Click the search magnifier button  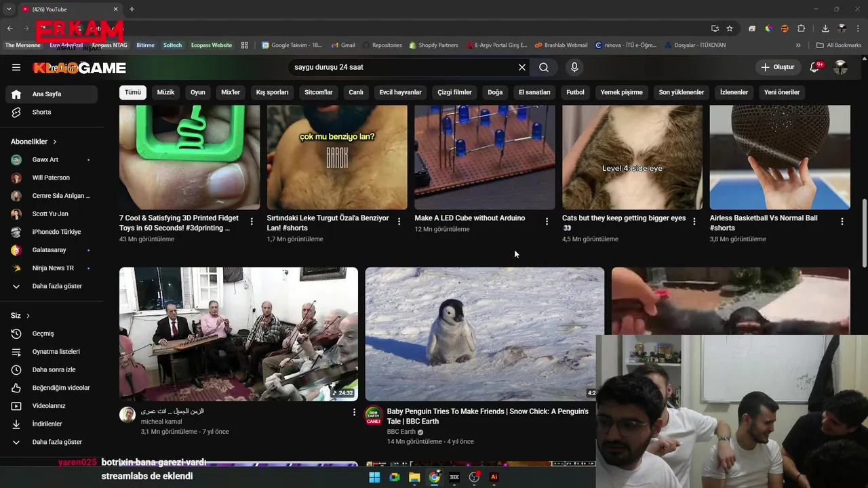544,67
